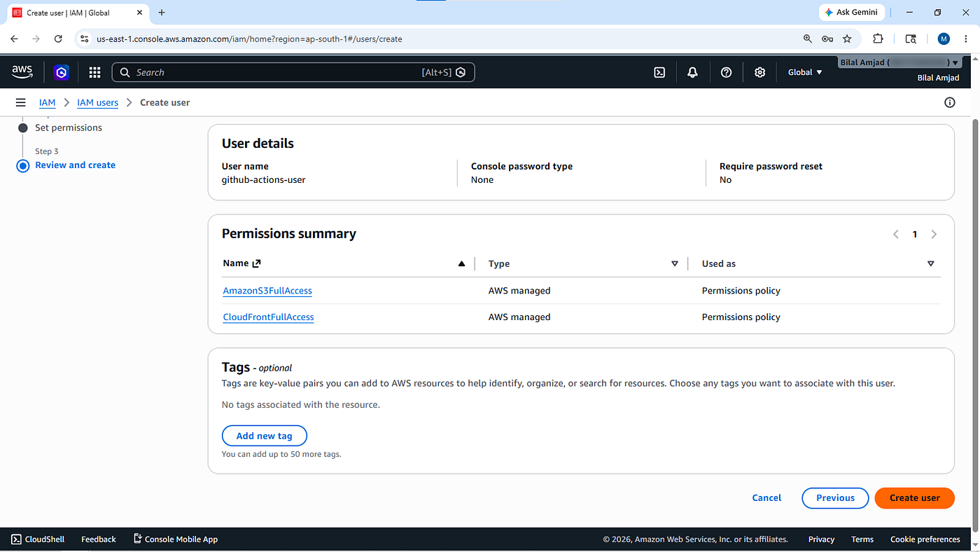Navigate to IAM users breadcrumb
This screenshot has width=980, height=552.
(x=97, y=102)
